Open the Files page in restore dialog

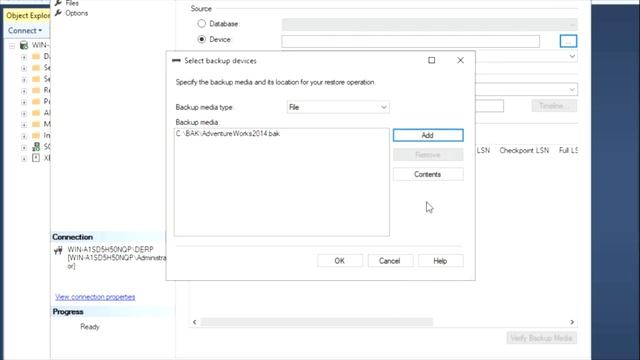[x=72, y=3]
